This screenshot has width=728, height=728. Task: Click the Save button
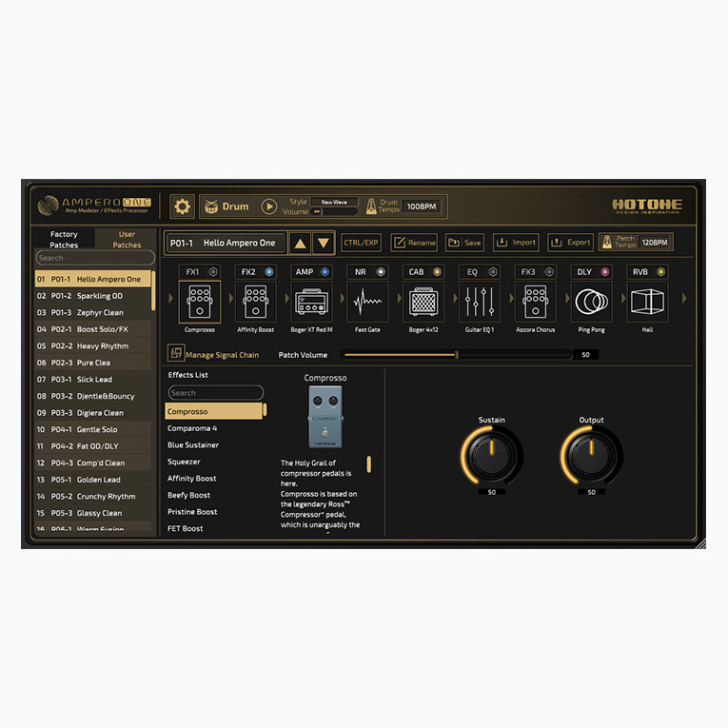coord(464,243)
